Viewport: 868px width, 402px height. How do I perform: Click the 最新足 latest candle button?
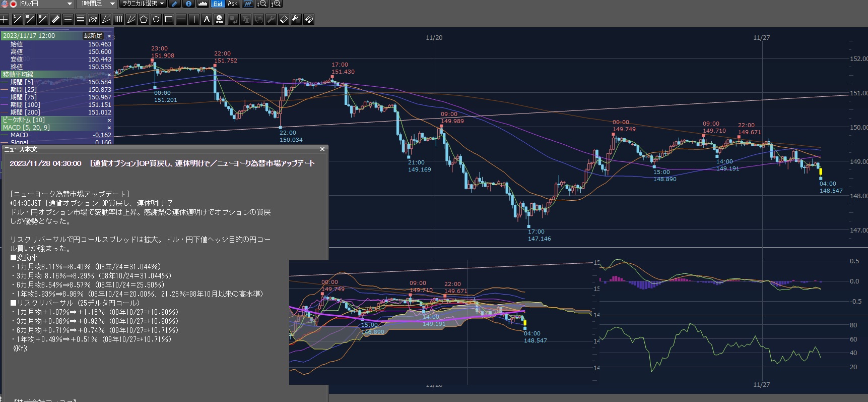tap(93, 36)
